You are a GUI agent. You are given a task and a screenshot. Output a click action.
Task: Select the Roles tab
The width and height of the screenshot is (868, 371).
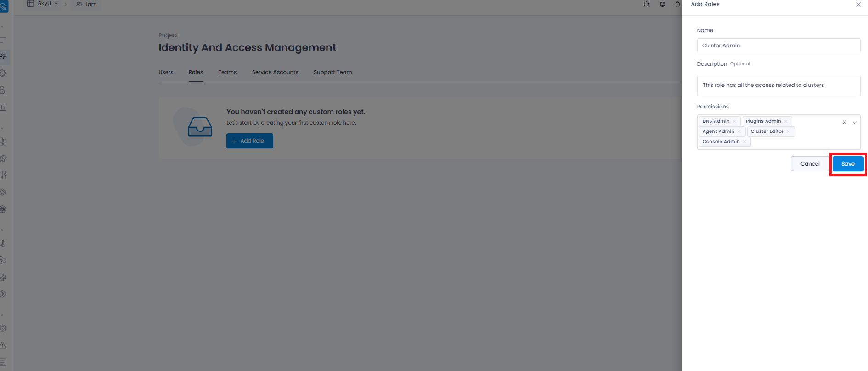point(196,72)
